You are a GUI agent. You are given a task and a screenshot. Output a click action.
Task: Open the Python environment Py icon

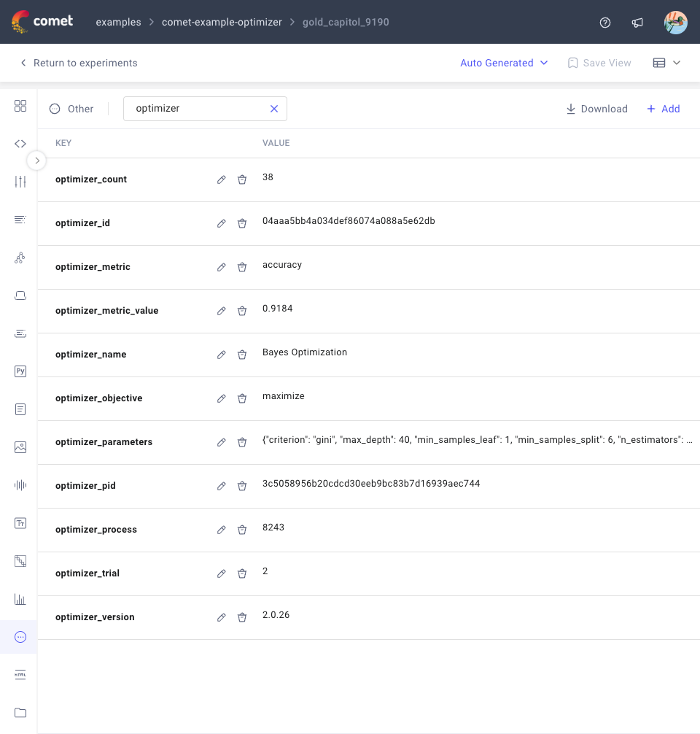(x=20, y=371)
